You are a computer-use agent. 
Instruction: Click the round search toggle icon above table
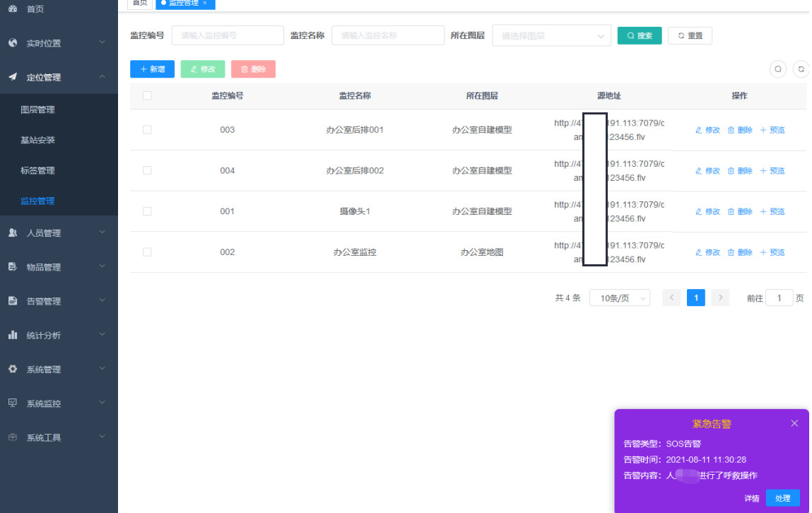[777, 69]
